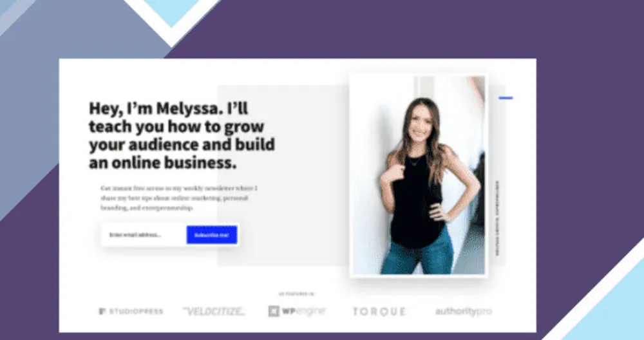Click the light blue triangle at top

coord(172,11)
